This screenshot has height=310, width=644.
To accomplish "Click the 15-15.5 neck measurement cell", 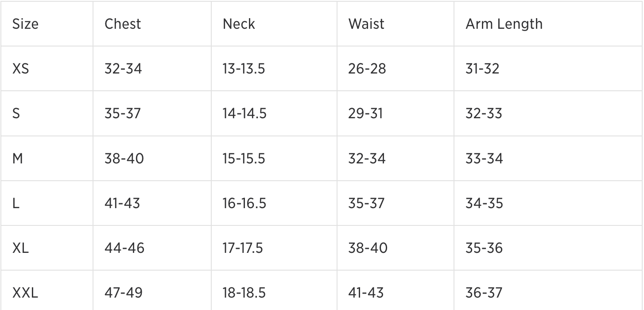I will (x=244, y=159).
